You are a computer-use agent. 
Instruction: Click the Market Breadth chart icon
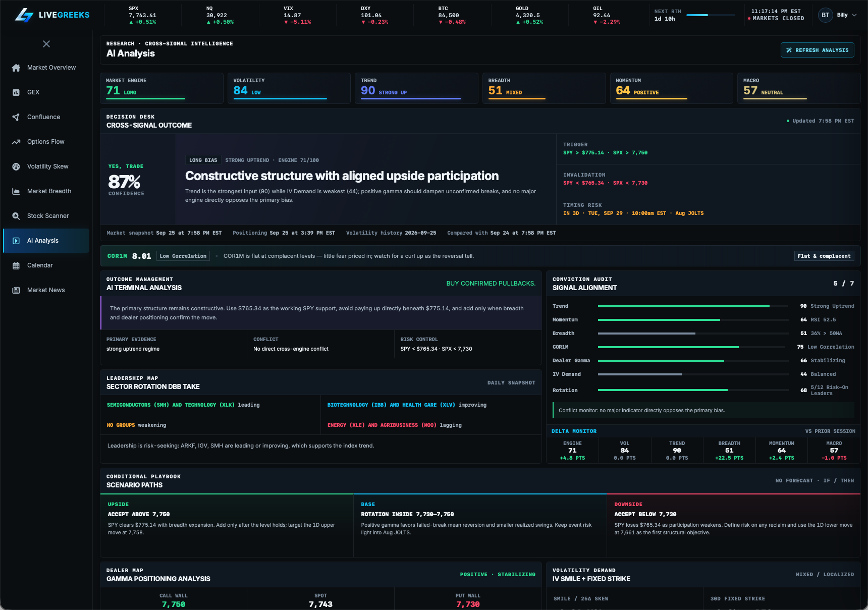click(16, 191)
